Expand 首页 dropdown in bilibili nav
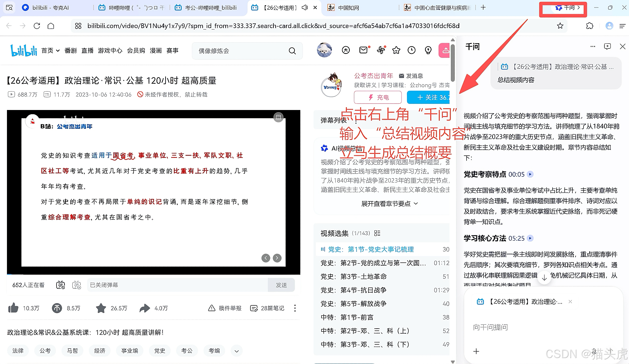The height and width of the screenshot is (364, 629). [58, 51]
